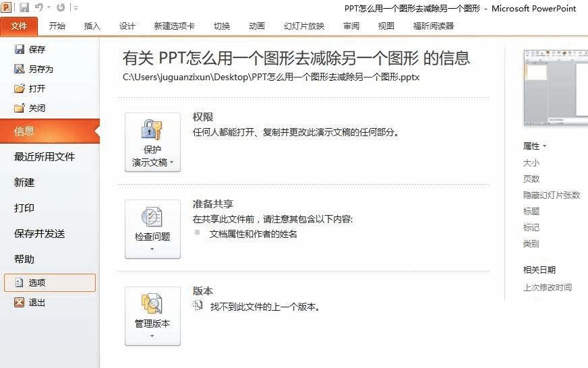The image size is (588, 368).
Task: Switch to the 审阅 ribbon tab
Action: [x=351, y=26]
